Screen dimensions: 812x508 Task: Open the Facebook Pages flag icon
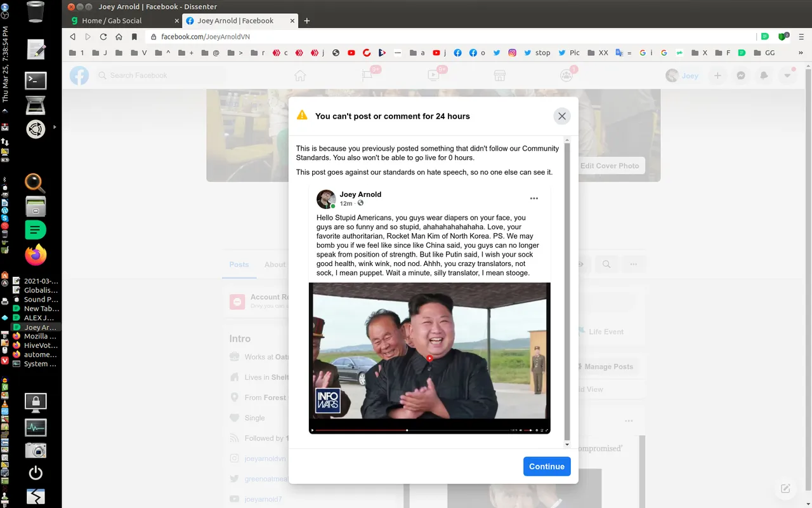tap(367, 76)
